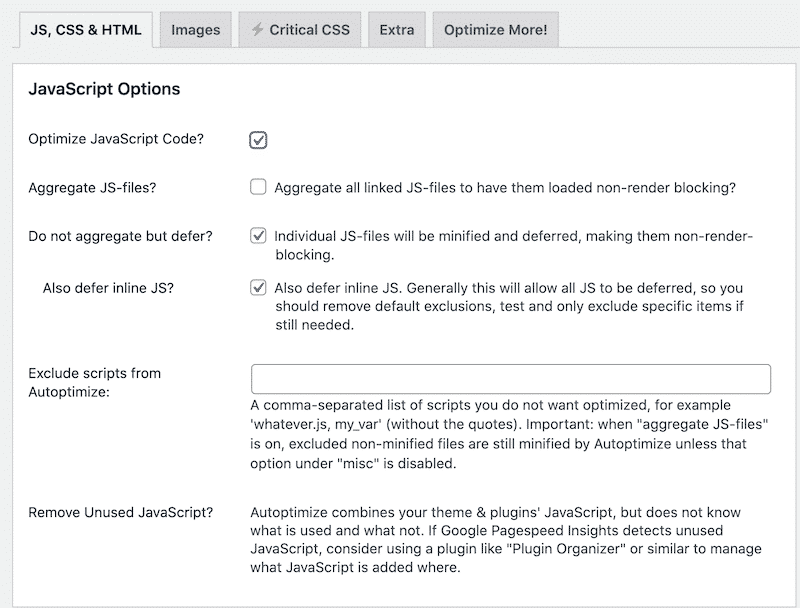Open the Optimize More! tab
This screenshot has width=800, height=608.
[x=495, y=29]
